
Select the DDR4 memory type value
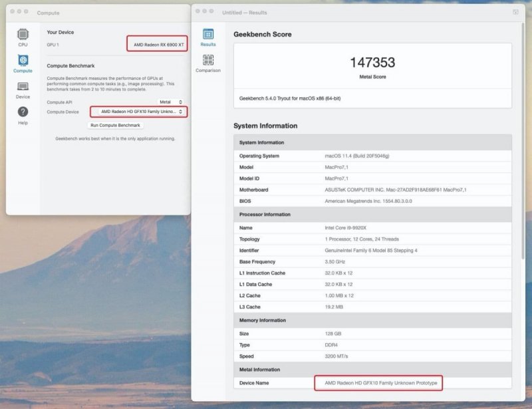331,345
